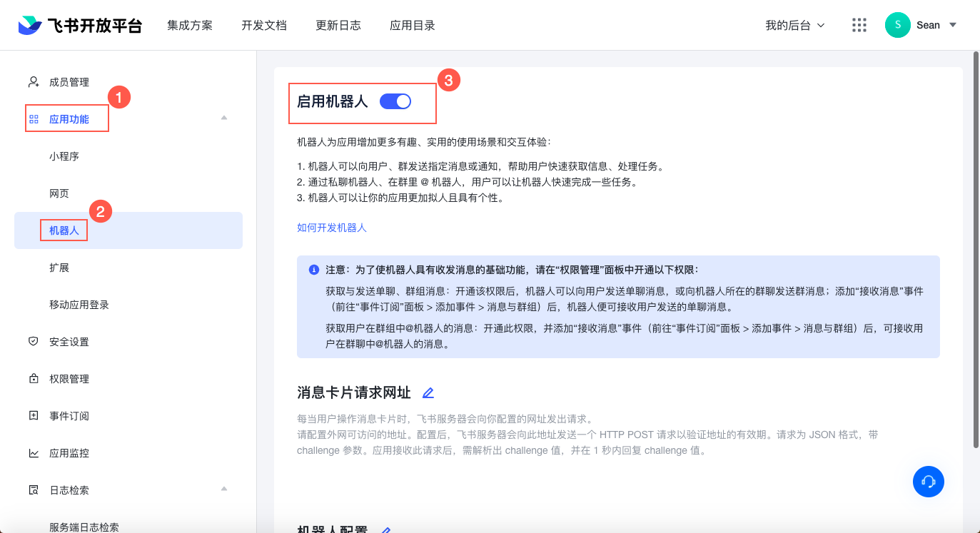Click the 应用监控 chart icon
The image size is (980, 533).
click(x=34, y=453)
